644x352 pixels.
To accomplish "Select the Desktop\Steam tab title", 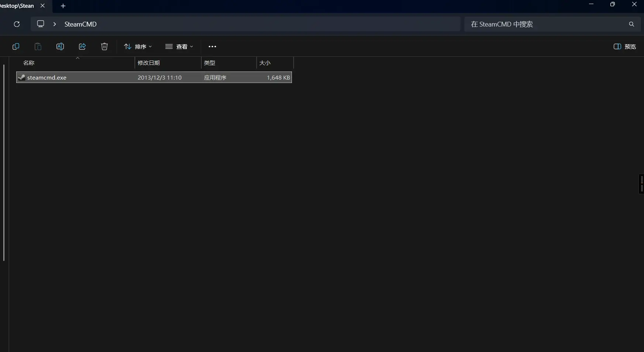I will point(17,6).
